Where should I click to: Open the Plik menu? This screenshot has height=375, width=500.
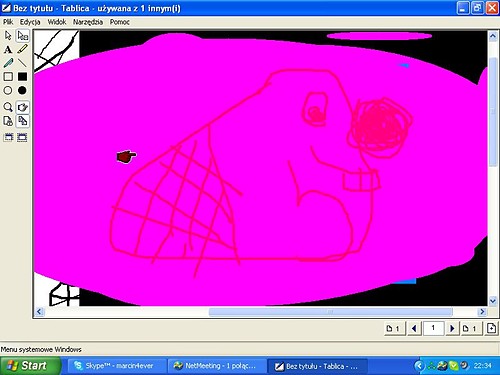coord(8,22)
